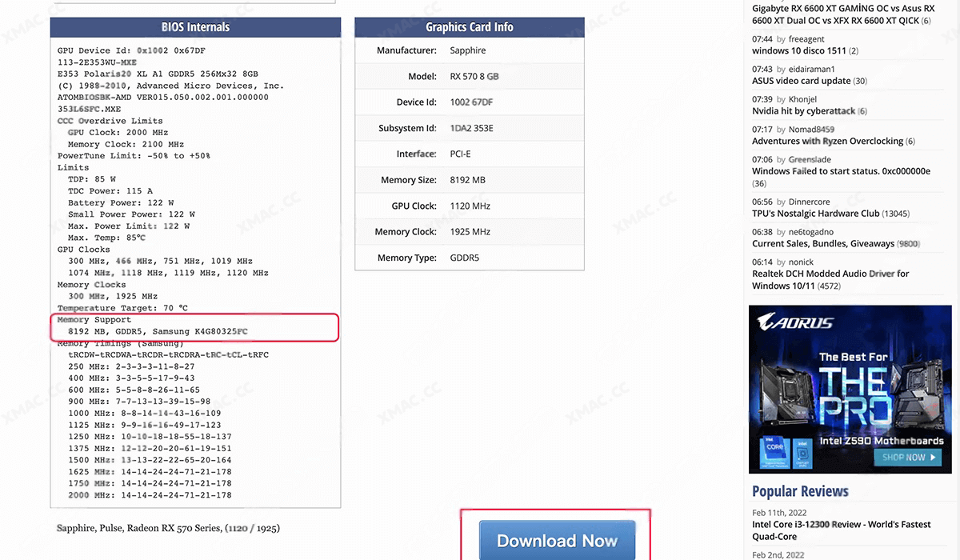Click the Subsystem Id value 1DA2 353E

472,129
